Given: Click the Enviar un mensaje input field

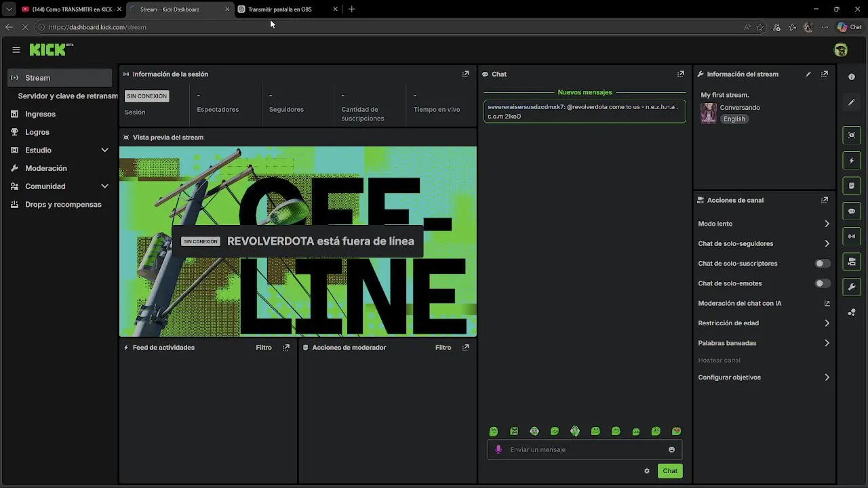Looking at the screenshot, I should click(x=585, y=449).
